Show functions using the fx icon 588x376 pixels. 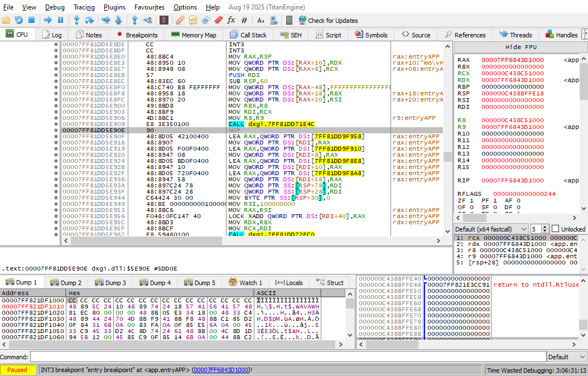(x=231, y=20)
